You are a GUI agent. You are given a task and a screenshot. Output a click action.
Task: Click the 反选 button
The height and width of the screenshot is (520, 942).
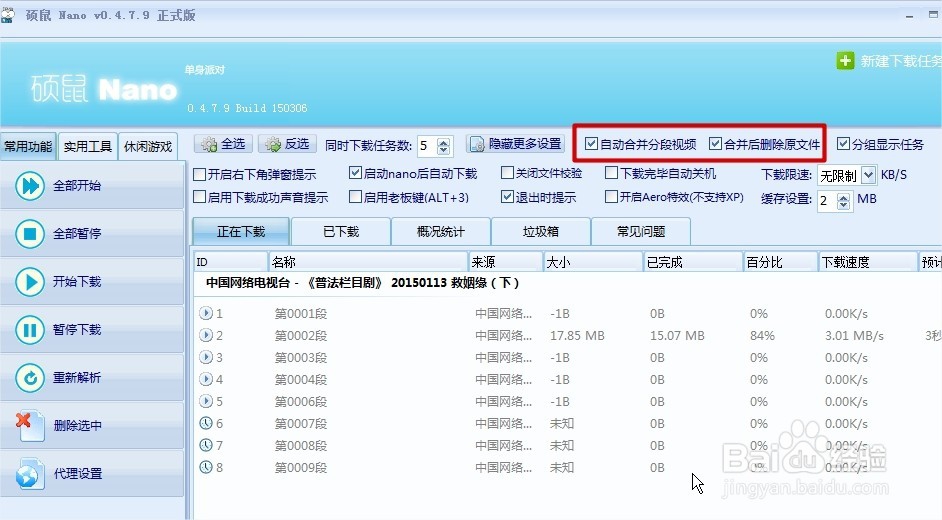tap(288, 144)
